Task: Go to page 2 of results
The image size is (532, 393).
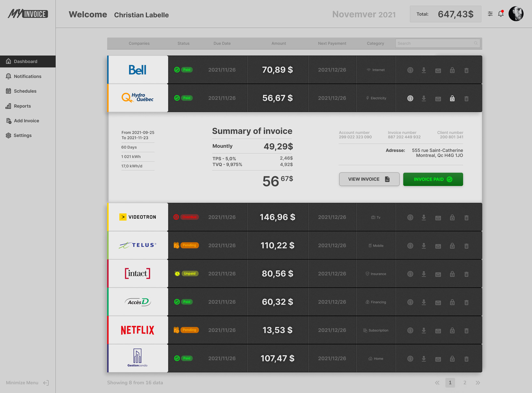Action: pyautogui.click(x=465, y=383)
